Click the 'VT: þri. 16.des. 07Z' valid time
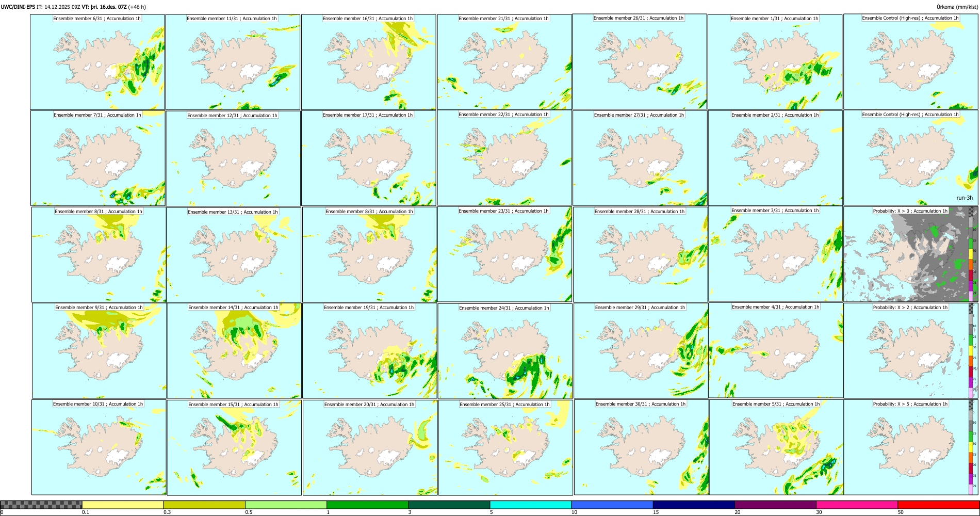 coord(104,7)
